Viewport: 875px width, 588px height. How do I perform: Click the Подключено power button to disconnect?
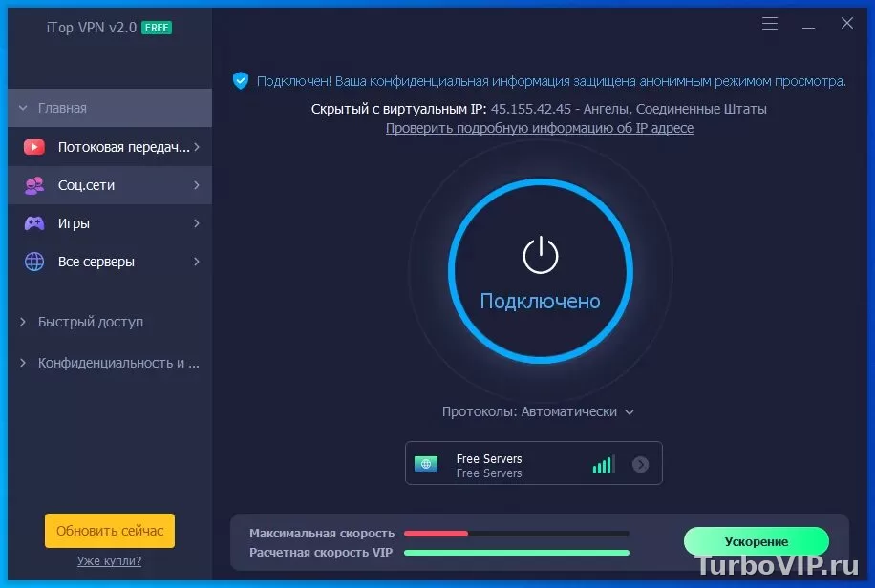pyautogui.click(x=540, y=271)
